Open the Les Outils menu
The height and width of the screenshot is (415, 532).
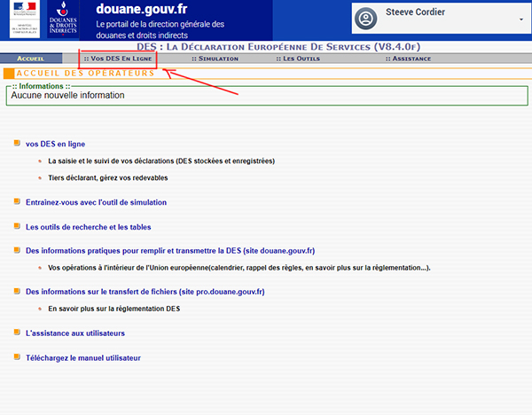[x=298, y=59]
